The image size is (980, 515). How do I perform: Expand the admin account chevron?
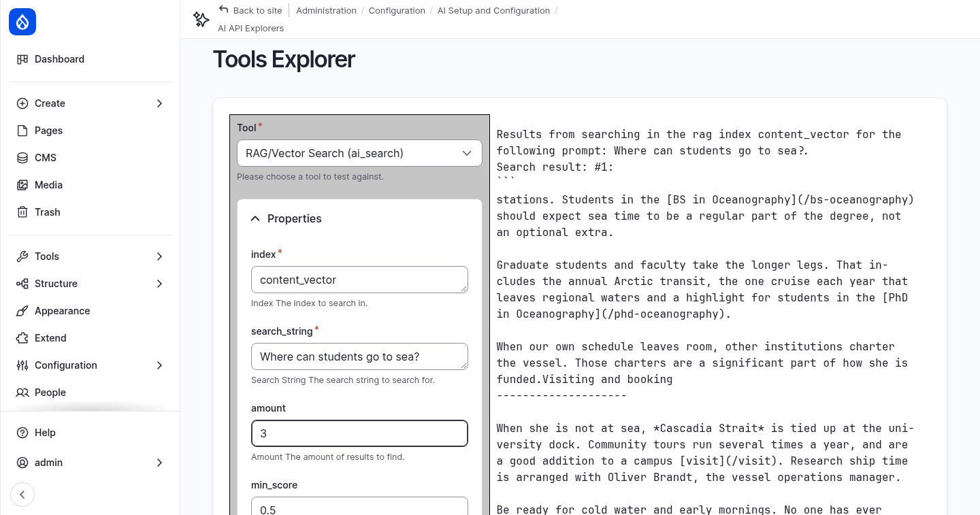coord(159,463)
